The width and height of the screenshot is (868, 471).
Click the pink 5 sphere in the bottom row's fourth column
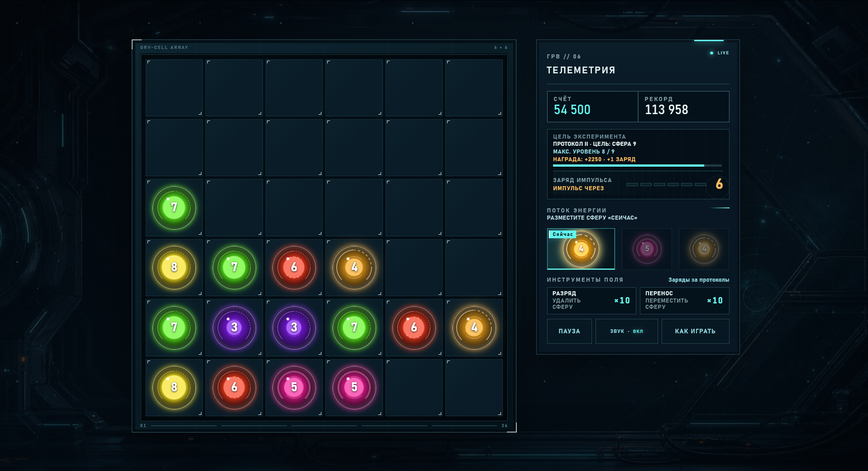(354, 387)
